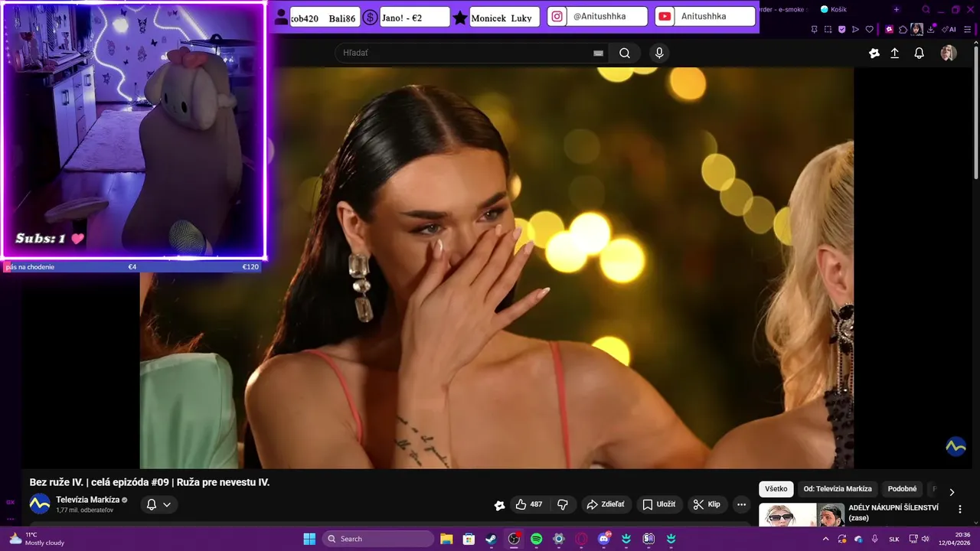980x551 pixels.
Task: Open Spotify from the taskbar
Action: (536, 539)
